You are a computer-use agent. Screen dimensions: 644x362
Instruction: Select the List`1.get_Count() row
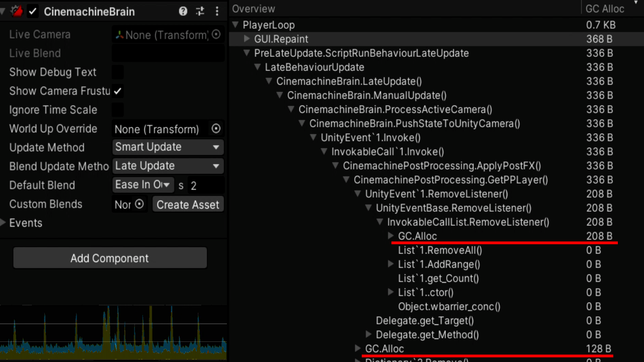coord(436,278)
